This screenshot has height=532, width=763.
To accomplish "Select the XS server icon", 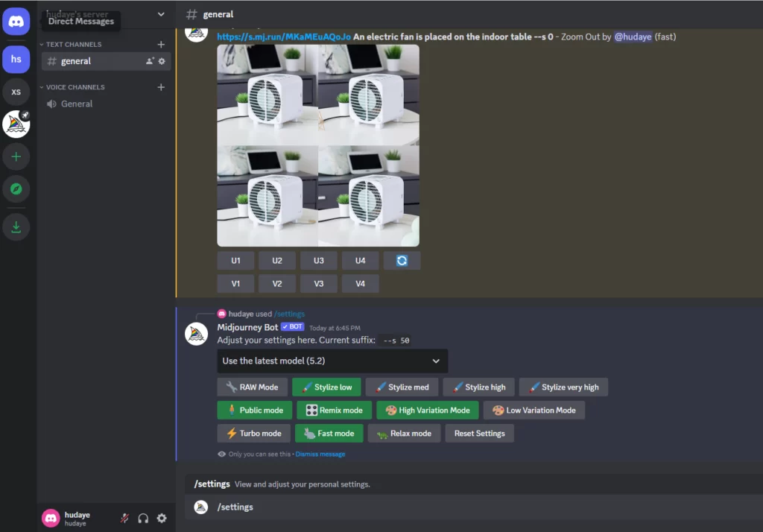I will 16,92.
